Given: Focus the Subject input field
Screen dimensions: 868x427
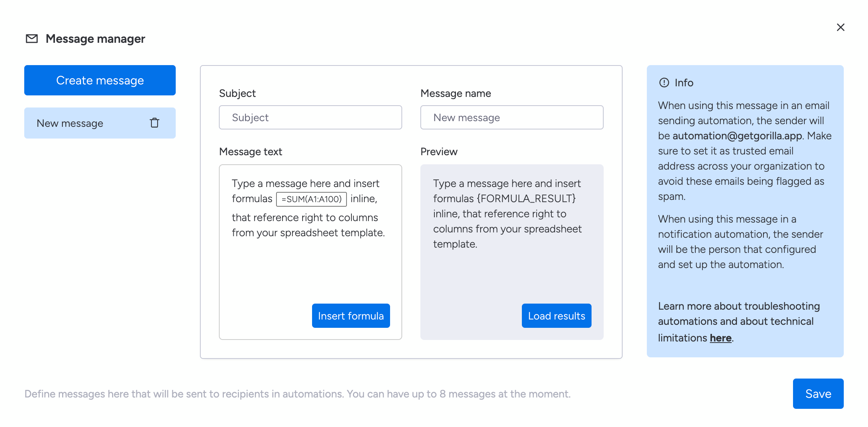Looking at the screenshot, I should point(310,117).
